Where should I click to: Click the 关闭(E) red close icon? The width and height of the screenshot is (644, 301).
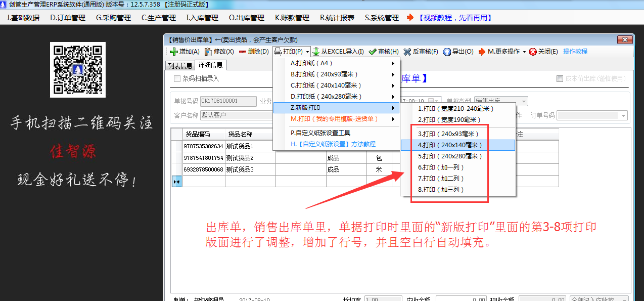[533, 52]
